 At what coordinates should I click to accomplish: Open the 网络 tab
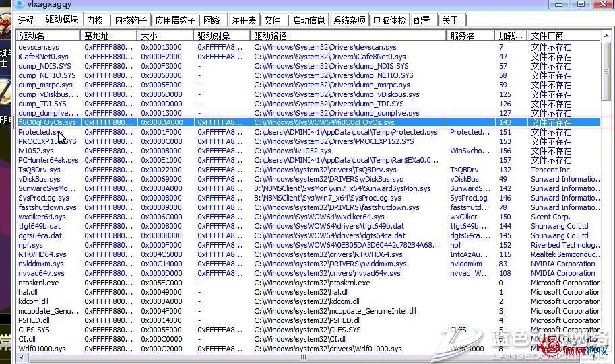tap(212, 20)
